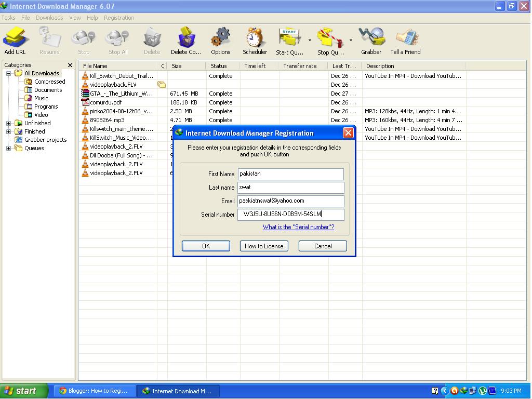Focus the Serial number input field

point(291,215)
